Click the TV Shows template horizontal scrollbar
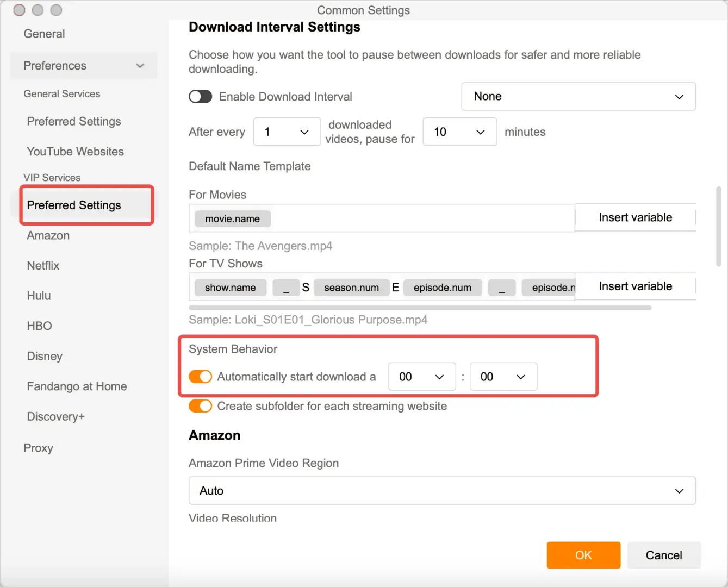 pos(420,308)
